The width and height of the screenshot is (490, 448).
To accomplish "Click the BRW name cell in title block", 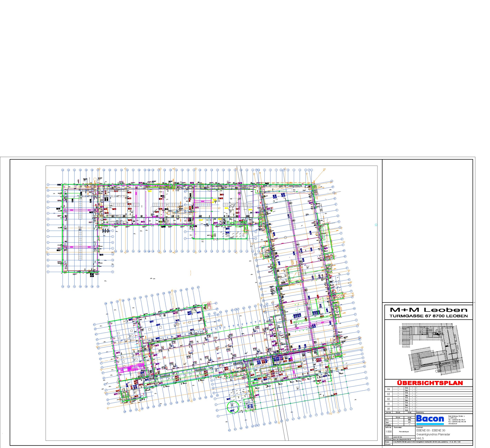I will click(410, 420).
